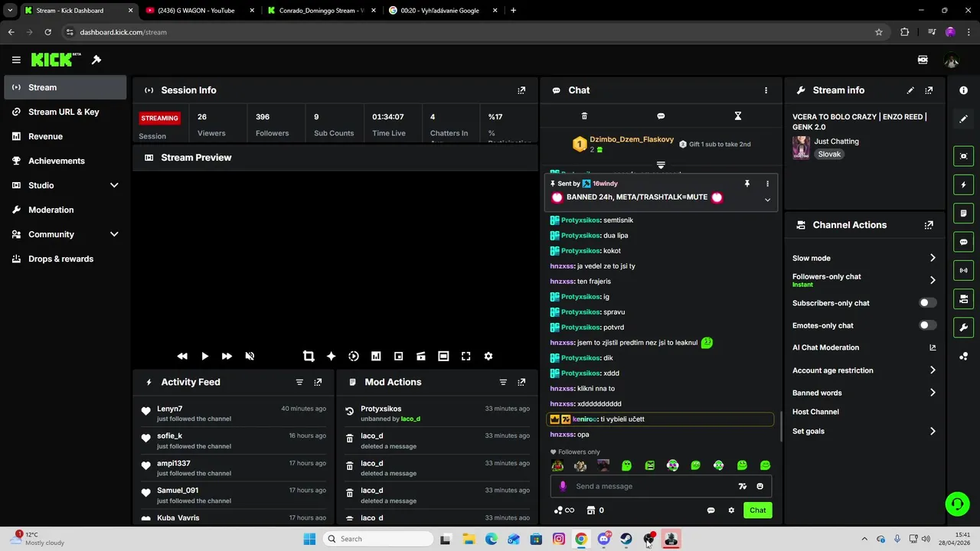
Task: Click the KICK logo
Action: click(x=56, y=60)
